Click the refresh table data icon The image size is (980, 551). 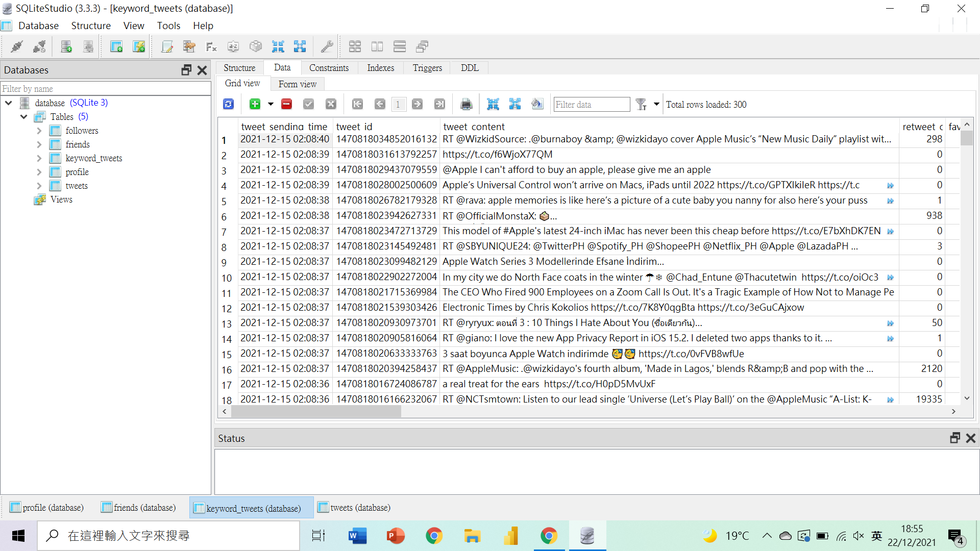point(228,104)
